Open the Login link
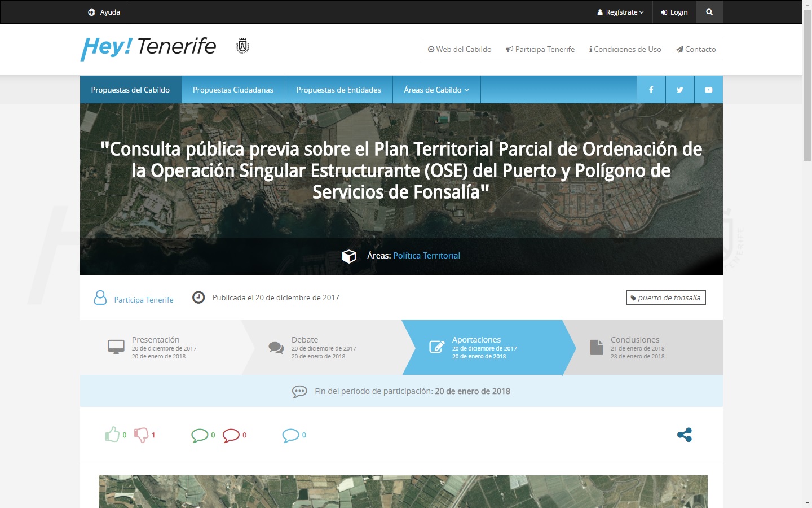Screen dimensions: 812x508 click(x=674, y=12)
